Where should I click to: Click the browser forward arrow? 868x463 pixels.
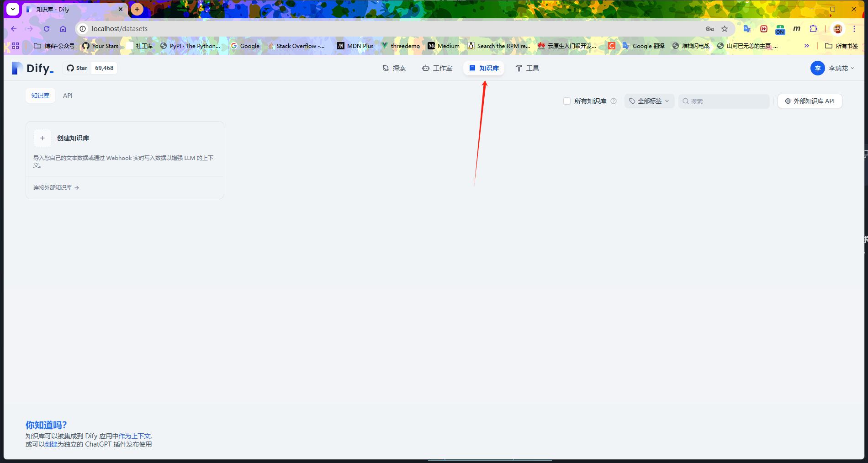(30, 29)
